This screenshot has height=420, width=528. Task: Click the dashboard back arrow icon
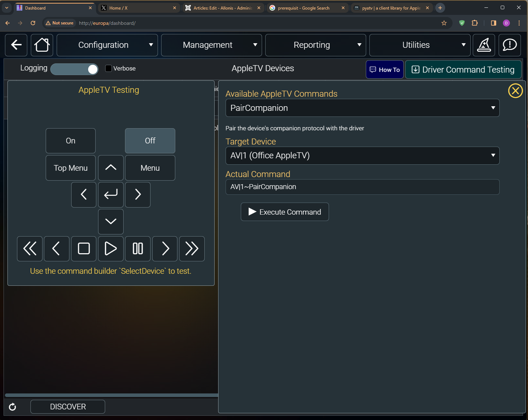[x=16, y=45]
